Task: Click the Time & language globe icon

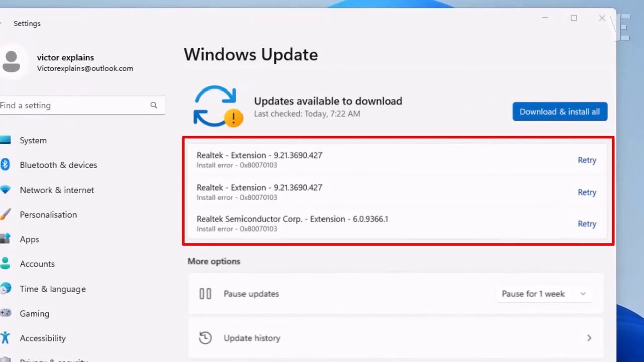Action: 5,289
